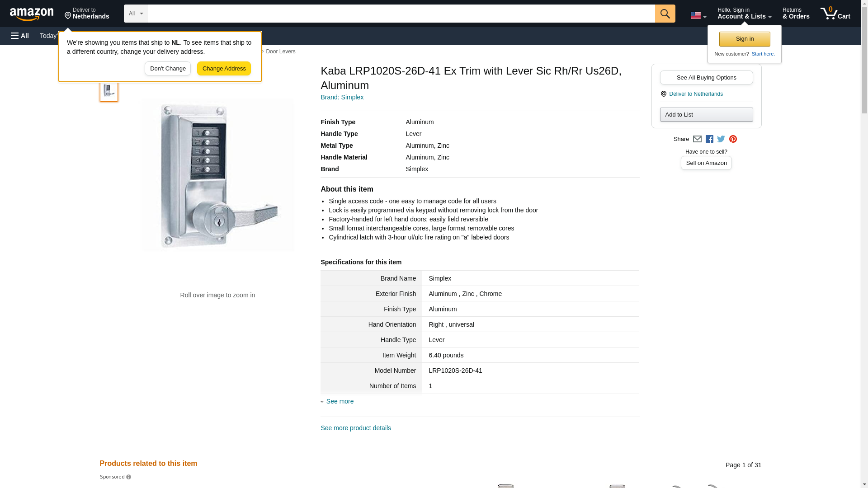
Task: Open the Add to List dropdown
Action: pyautogui.click(x=706, y=114)
